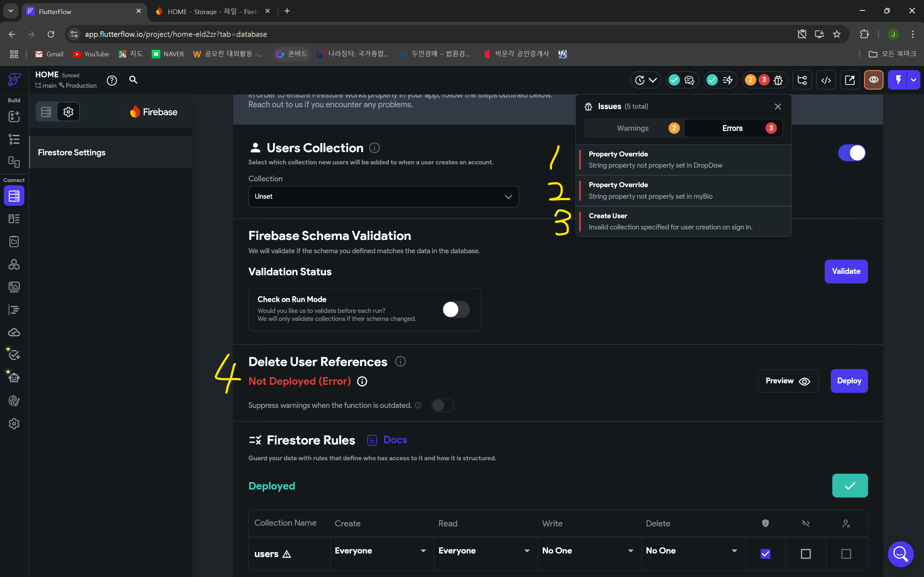Open the project issues bug icon

coord(778,80)
